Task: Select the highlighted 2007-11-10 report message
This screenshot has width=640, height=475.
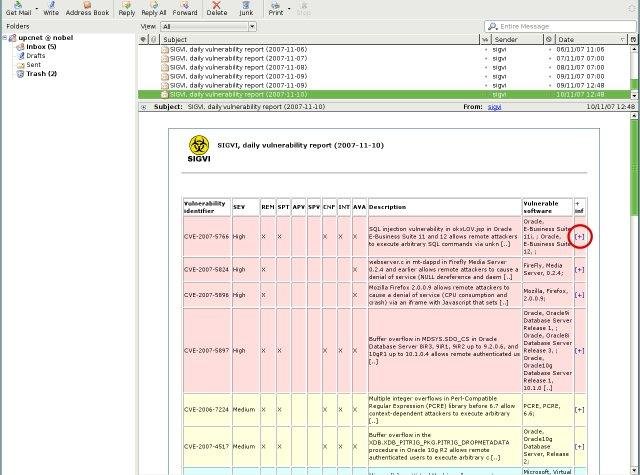Action: point(384,94)
